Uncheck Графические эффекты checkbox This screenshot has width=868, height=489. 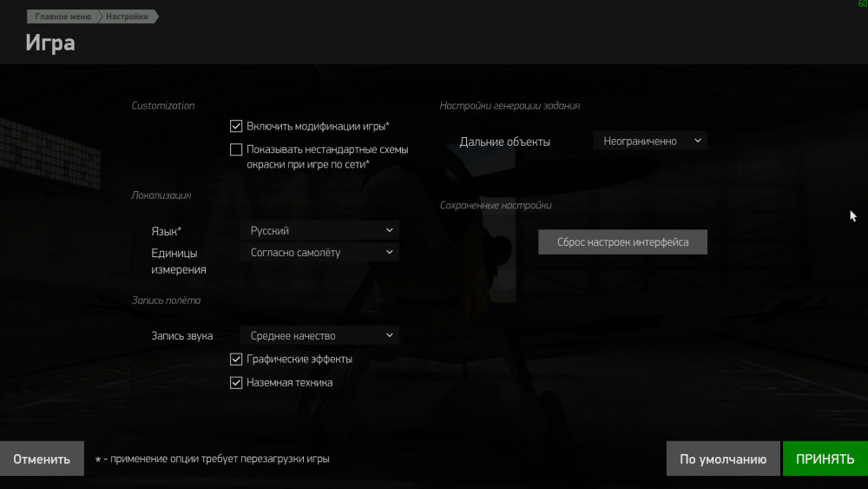[236, 360]
